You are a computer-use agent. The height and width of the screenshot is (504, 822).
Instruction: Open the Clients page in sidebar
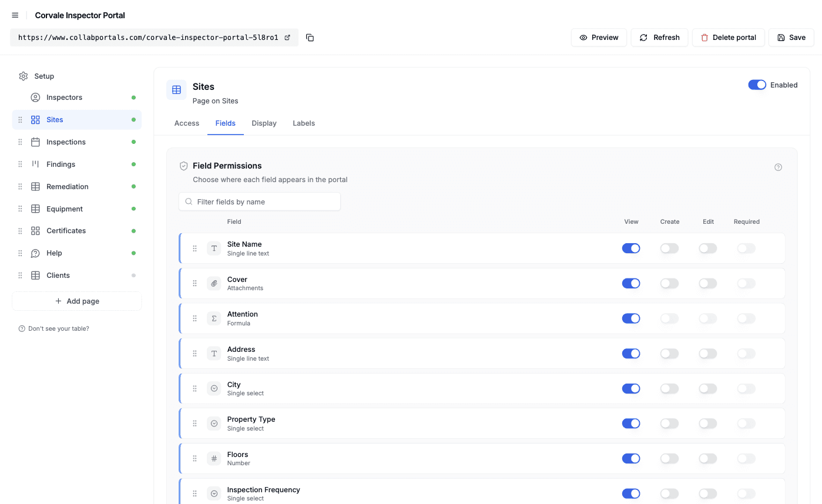[77, 275]
